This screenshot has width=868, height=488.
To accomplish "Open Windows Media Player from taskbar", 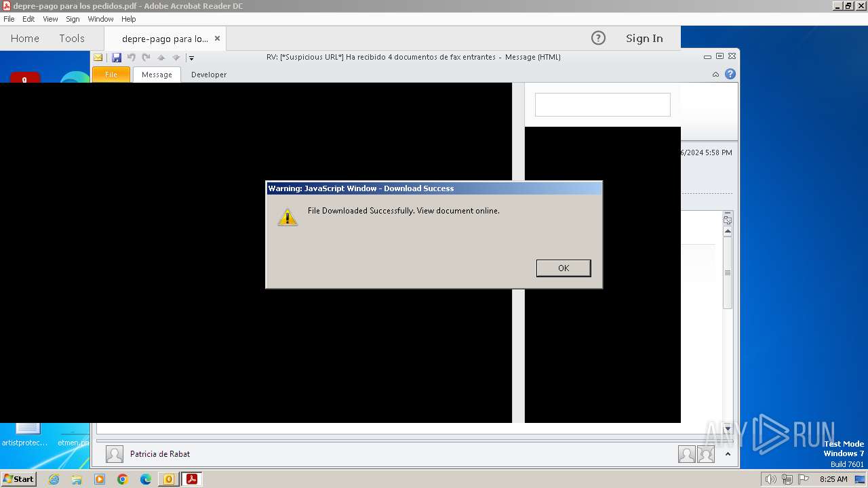I will [100, 479].
